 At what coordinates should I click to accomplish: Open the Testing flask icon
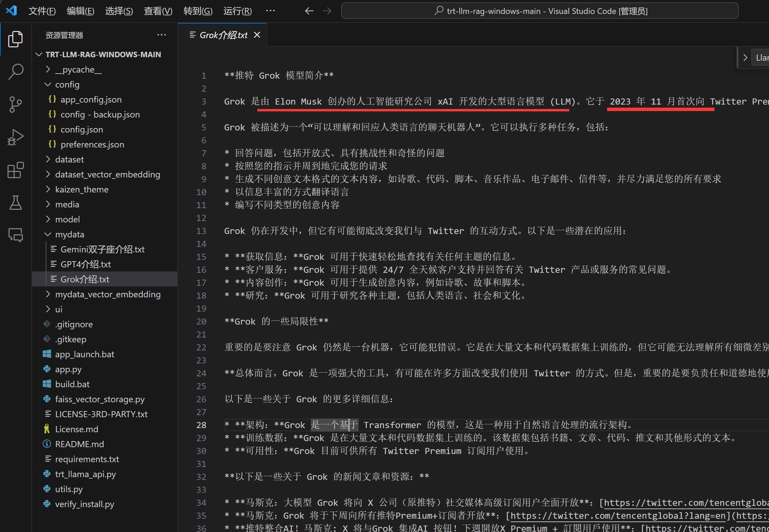15,202
